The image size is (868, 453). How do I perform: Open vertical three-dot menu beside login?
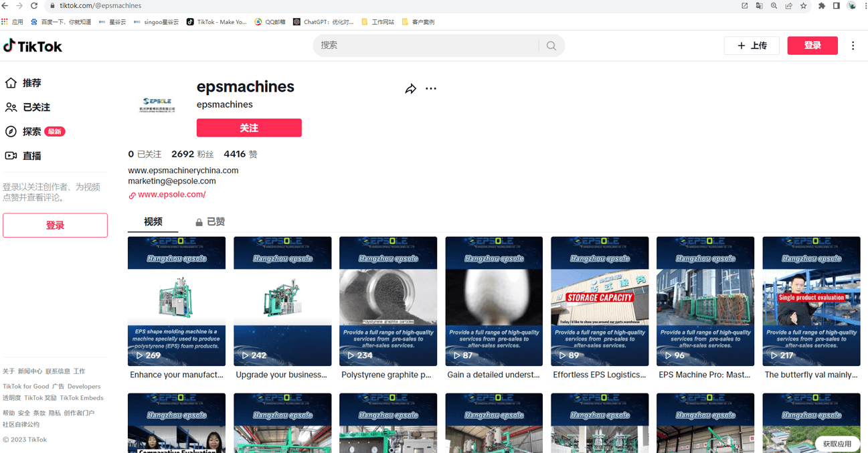[x=853, y=46]
